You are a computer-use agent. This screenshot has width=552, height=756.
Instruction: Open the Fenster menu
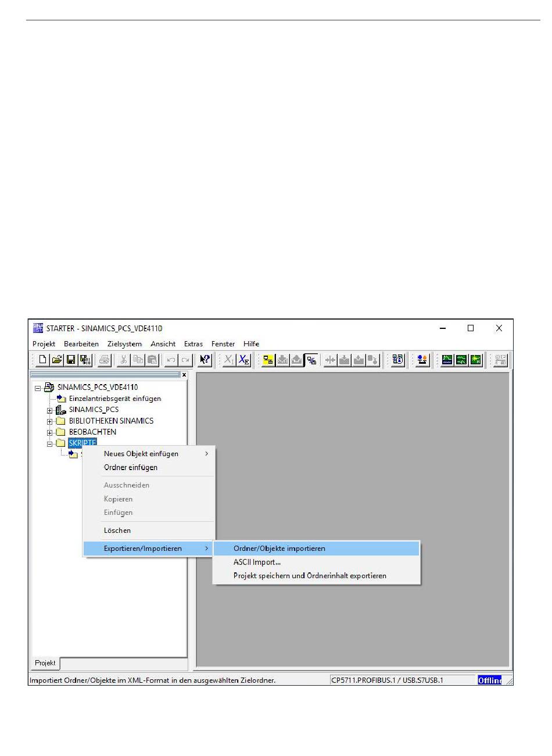coord(223,344)
